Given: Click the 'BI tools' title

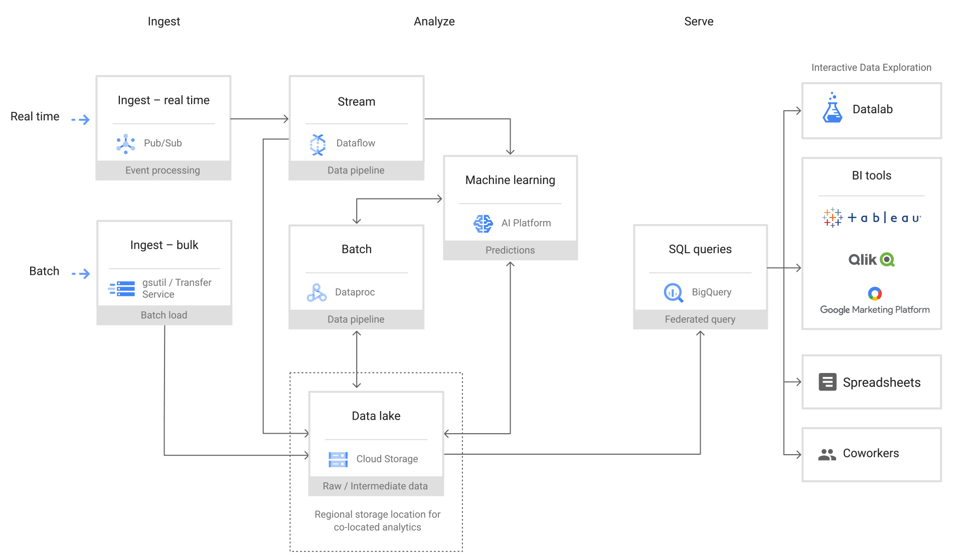Looking at the screenshot, I should 872,175.
